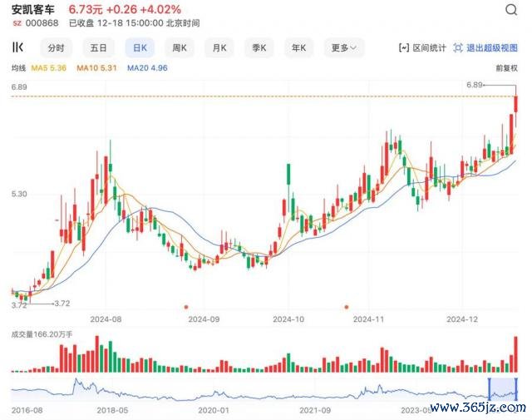
Task: Click the 成交量166.20万手 volume label
Action: tap(42, 334)
